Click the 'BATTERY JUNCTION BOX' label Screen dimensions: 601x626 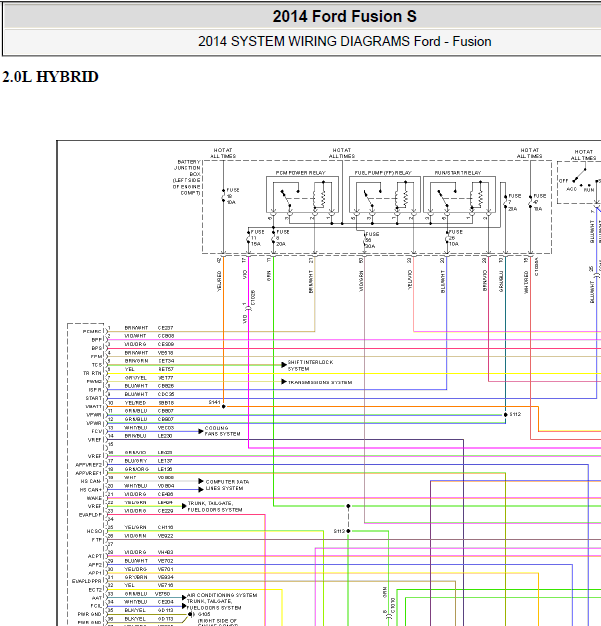tap(187, 177)
